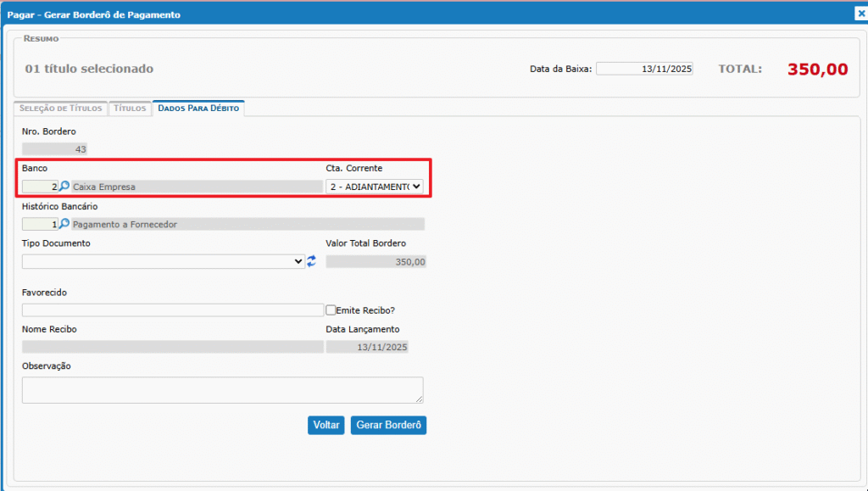Click the magnifier icon next to Banco

(64, 187)
